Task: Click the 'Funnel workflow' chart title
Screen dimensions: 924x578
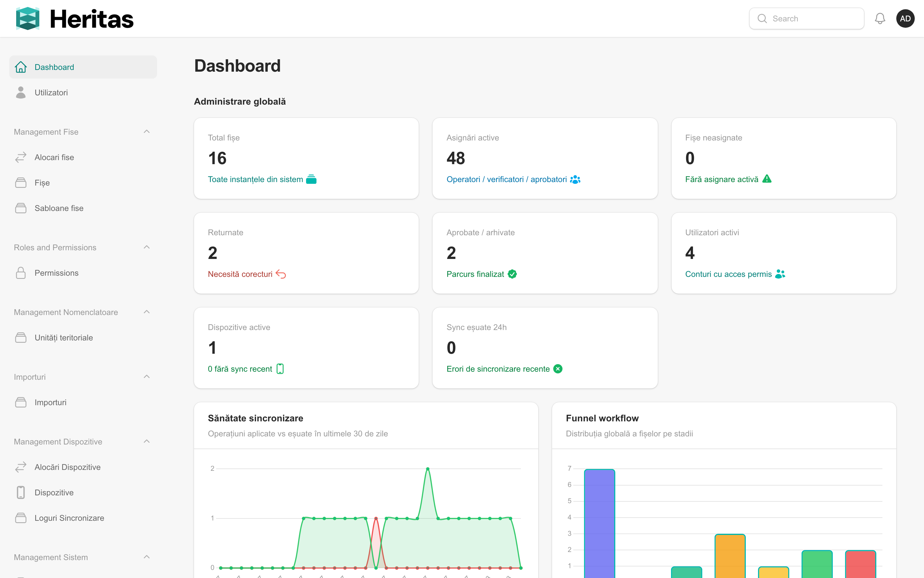Action: pos(602,418)
